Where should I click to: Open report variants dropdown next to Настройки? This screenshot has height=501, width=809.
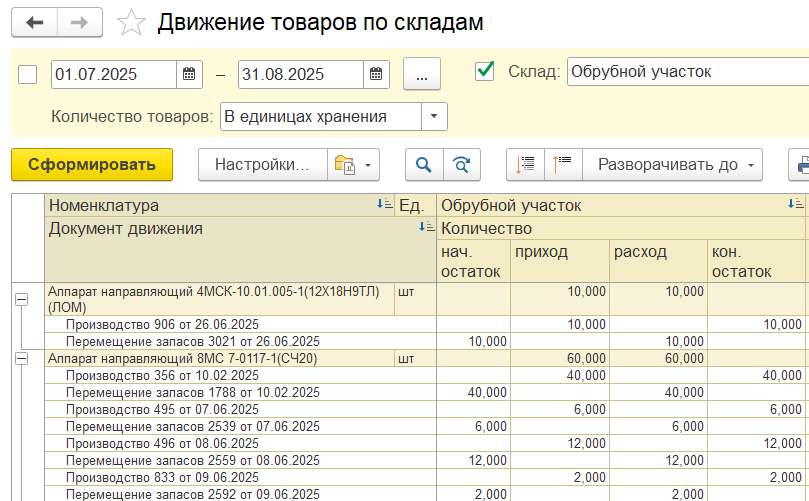354,165
